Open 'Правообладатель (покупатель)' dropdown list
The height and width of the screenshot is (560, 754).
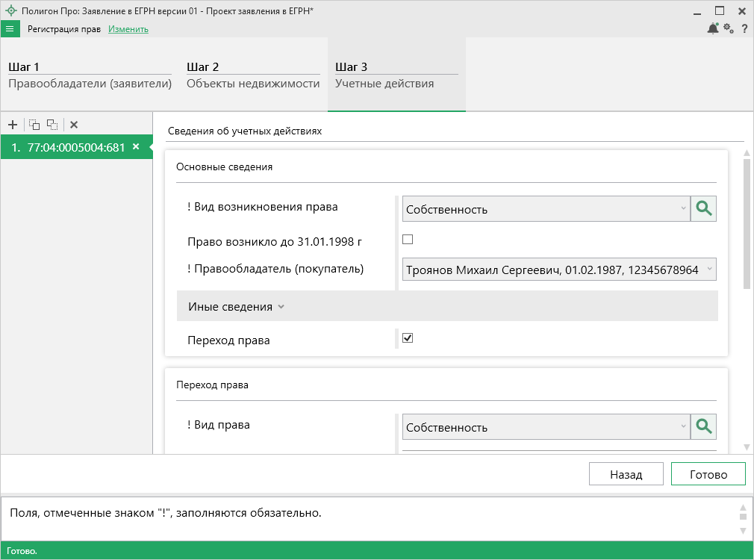click(x=559, y=270)
